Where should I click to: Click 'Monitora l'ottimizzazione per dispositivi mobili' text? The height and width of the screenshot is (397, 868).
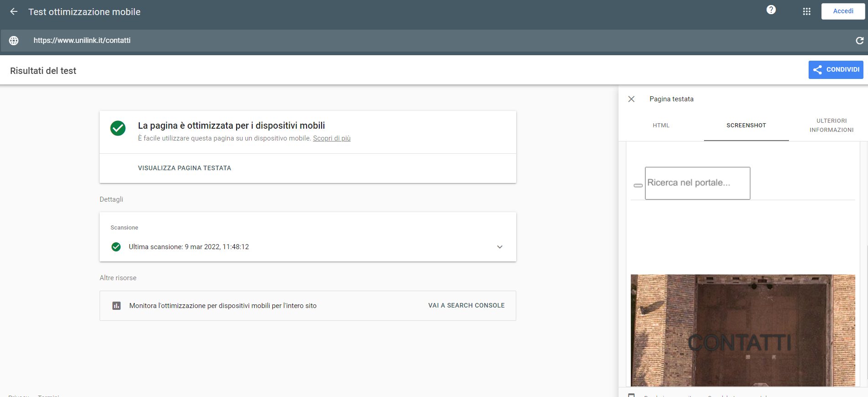click(223, 306)
